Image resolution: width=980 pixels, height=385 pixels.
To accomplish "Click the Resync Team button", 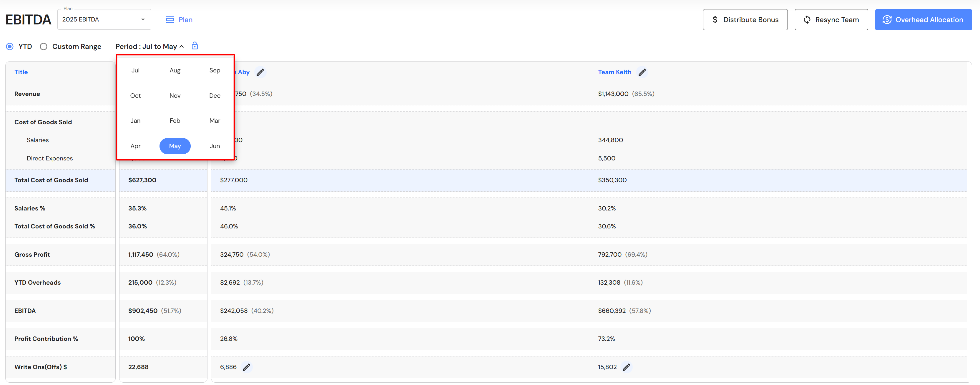I will [x=831, y=20].
